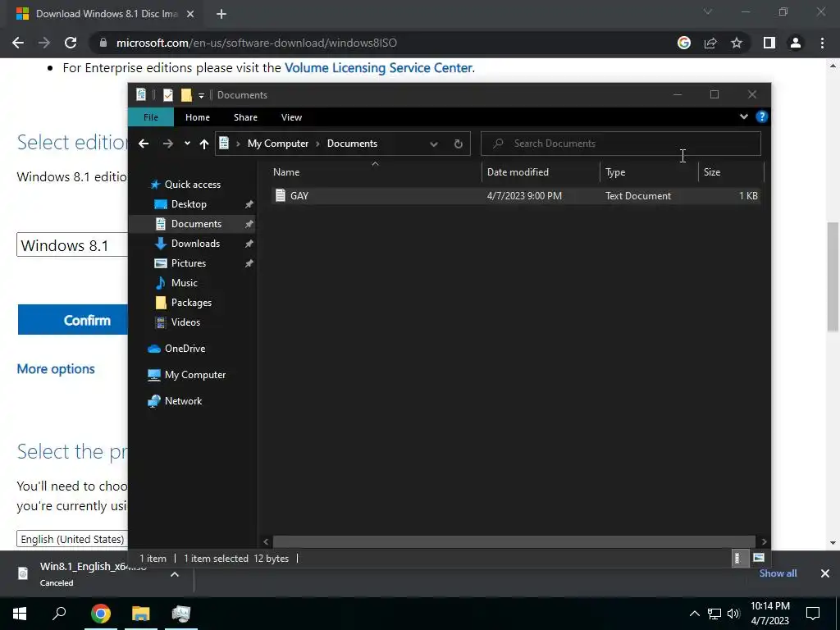Select Network in navigation pane
The image size is (840, 630).
point(183,400)
